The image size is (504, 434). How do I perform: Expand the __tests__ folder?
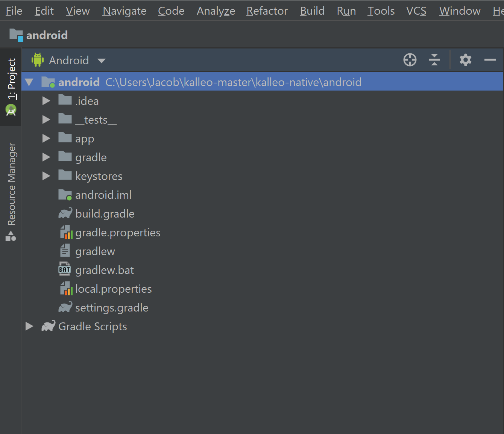pos(46,119)
